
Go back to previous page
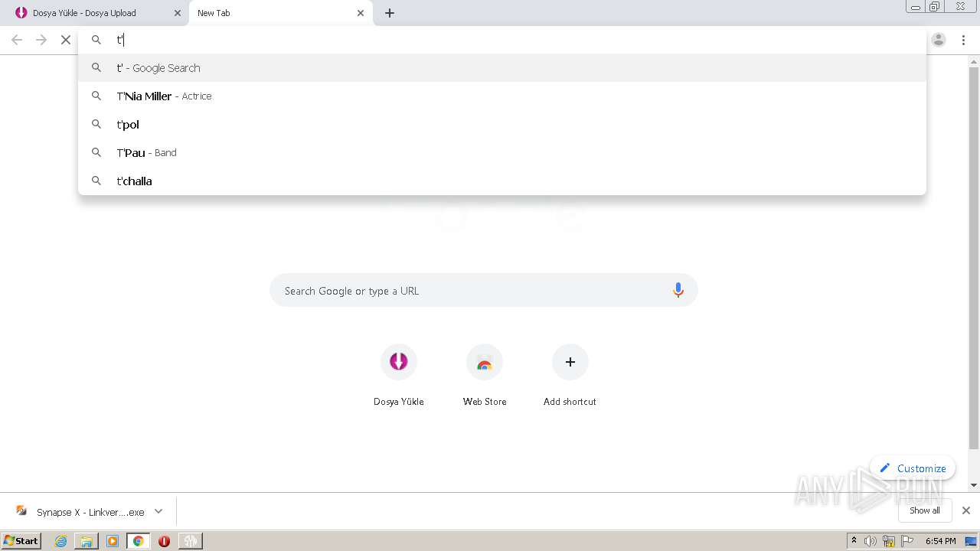[x=17, y=40]
